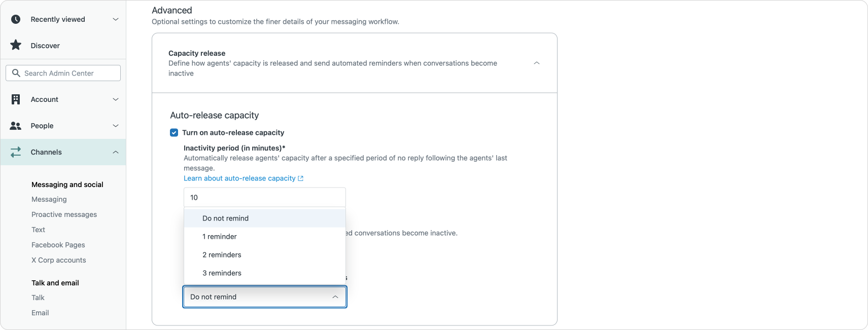Click the Account building icon
The image size is (868, 330).
pyautogui.click(x=16, y=99)
